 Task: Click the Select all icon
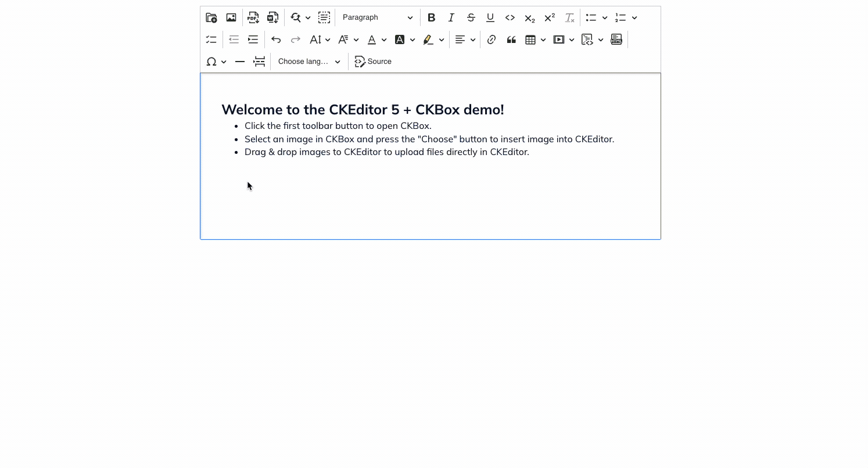(324, 18)
